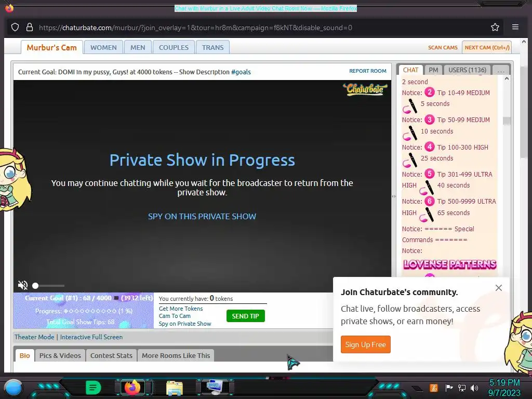Click the network tray icon
Image resolution: width=532 pixels, height=399 pixels.
pyautogui.click(x=462, y=388)
